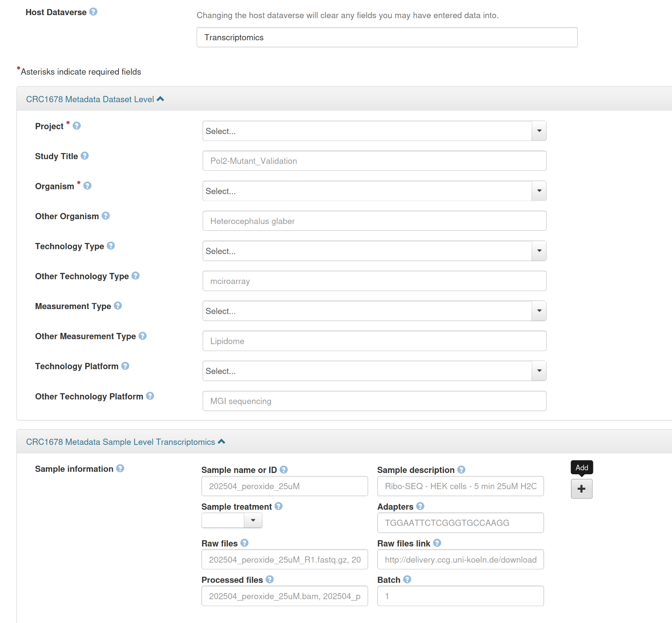The width and height of the screenshot is (672, 623).
Task: Click into the Study Title text field
Action: 374,161
